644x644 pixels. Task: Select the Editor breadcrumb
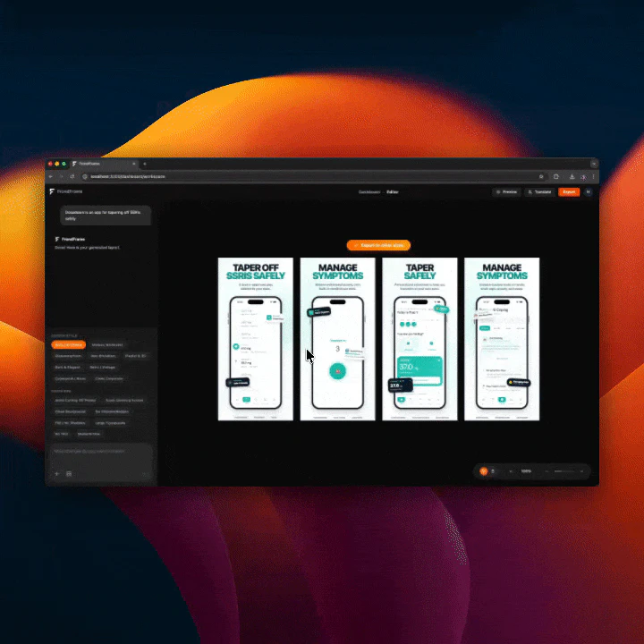tap(393, 191)
